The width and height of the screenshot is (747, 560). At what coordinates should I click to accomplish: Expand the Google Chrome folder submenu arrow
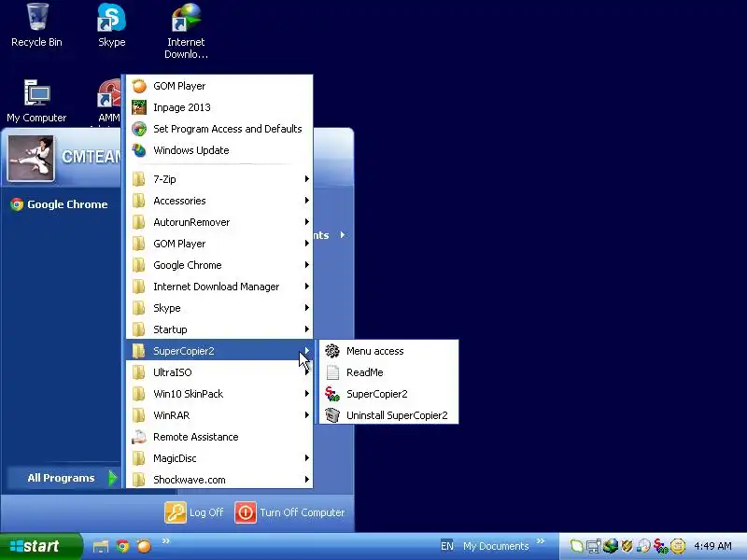click(x=307, y=265)
